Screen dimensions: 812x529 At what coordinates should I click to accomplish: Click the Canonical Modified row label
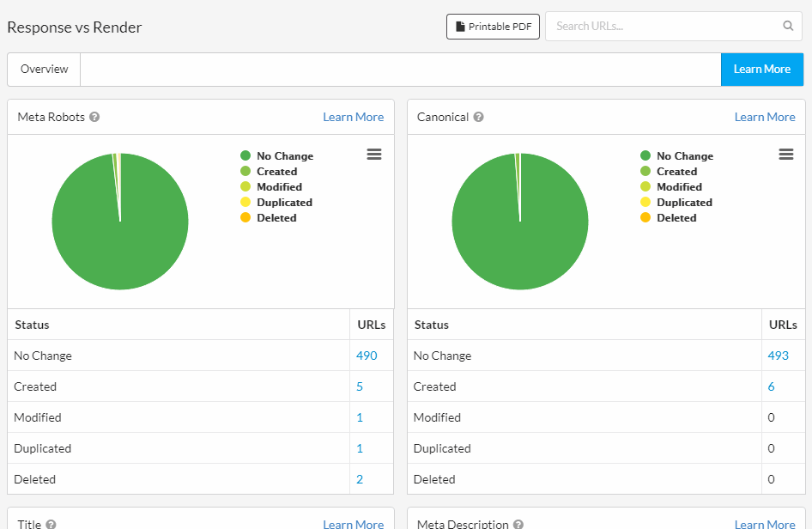pyautogui.click(x=437, y=417)
